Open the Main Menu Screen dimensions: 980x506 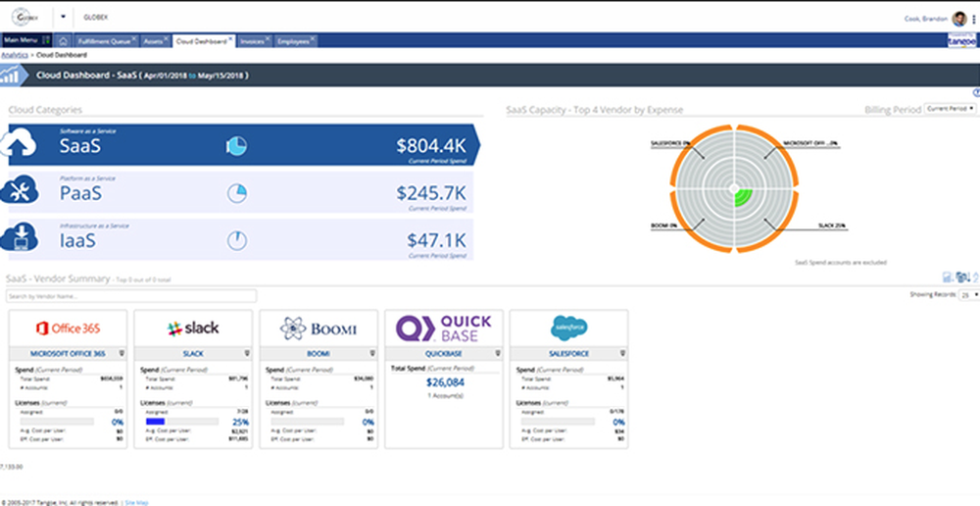tap(26, 40)
